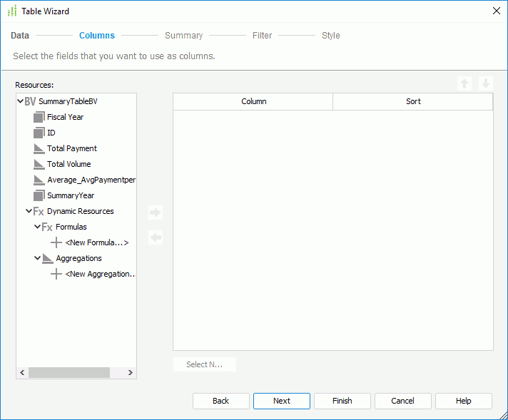Select the Fiscal Year field icon

[x=39, y=117]
